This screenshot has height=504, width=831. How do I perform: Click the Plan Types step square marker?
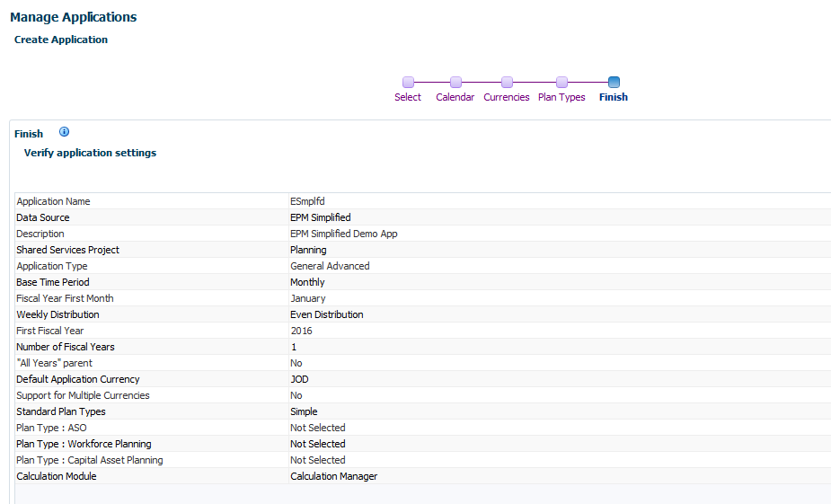point(561,82)
